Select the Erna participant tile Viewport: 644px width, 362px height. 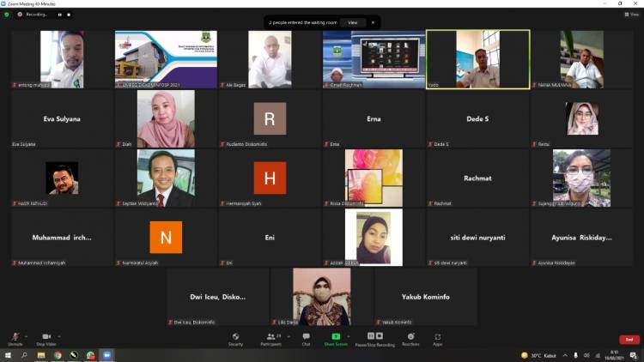pyautogui.click(x=374, y=119)
